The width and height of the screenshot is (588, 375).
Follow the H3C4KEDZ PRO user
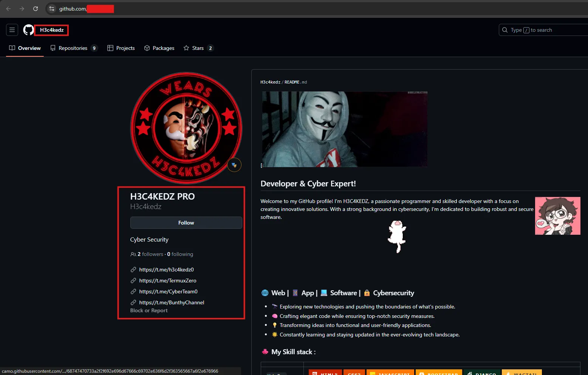(x=186, y=223)
